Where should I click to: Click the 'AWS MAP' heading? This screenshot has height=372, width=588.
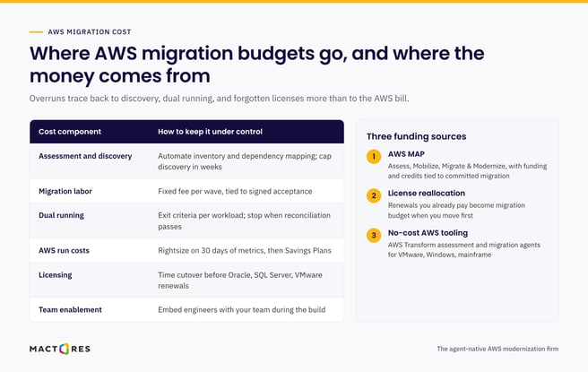click(x=406, y=154)
